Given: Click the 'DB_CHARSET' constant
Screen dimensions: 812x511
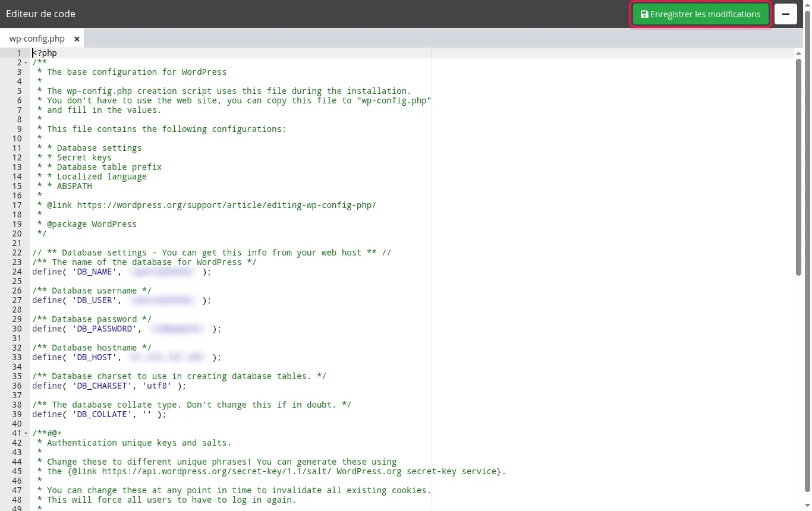Looking at the screenshot, I should coord(102,386).
